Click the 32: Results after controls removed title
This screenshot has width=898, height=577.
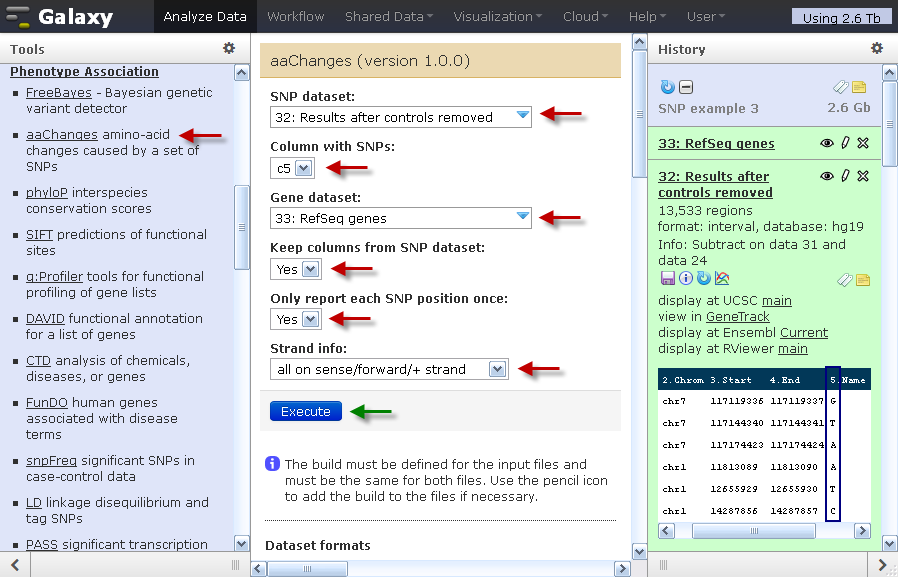tap(715, 184)
